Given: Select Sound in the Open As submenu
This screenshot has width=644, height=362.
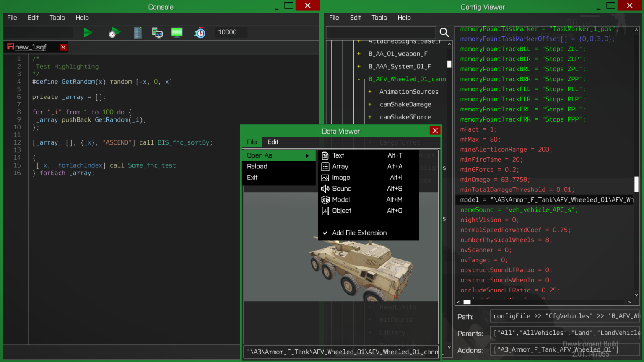Looking at the screenshot, I should pos(341,189).
